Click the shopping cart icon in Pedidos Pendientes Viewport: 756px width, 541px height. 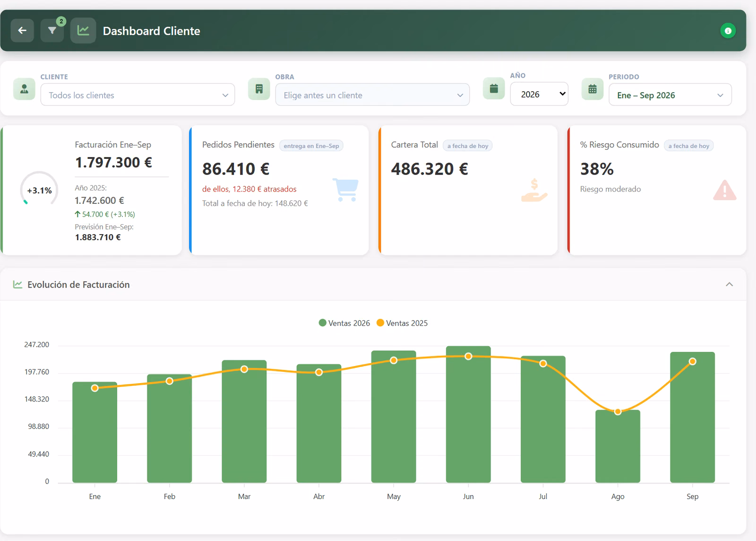coord(345,190)
